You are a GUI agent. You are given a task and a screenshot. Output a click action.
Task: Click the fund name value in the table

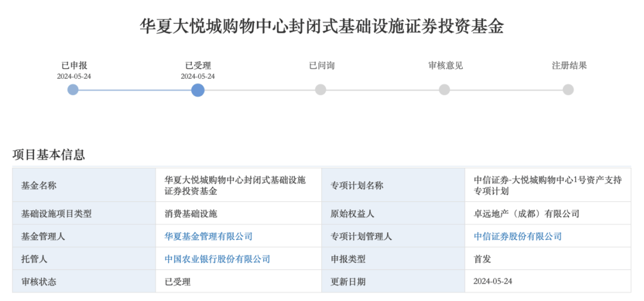[235, 186]
